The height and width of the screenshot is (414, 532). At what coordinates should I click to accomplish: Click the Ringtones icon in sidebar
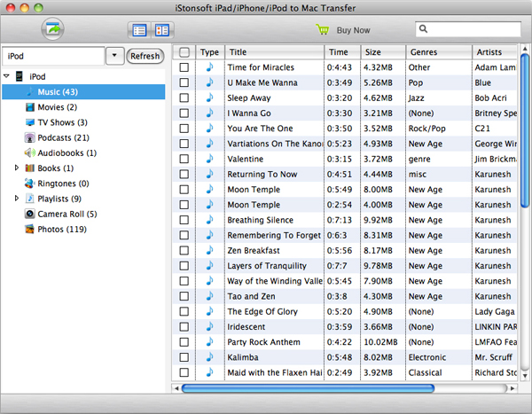click(x=30, y=184)
